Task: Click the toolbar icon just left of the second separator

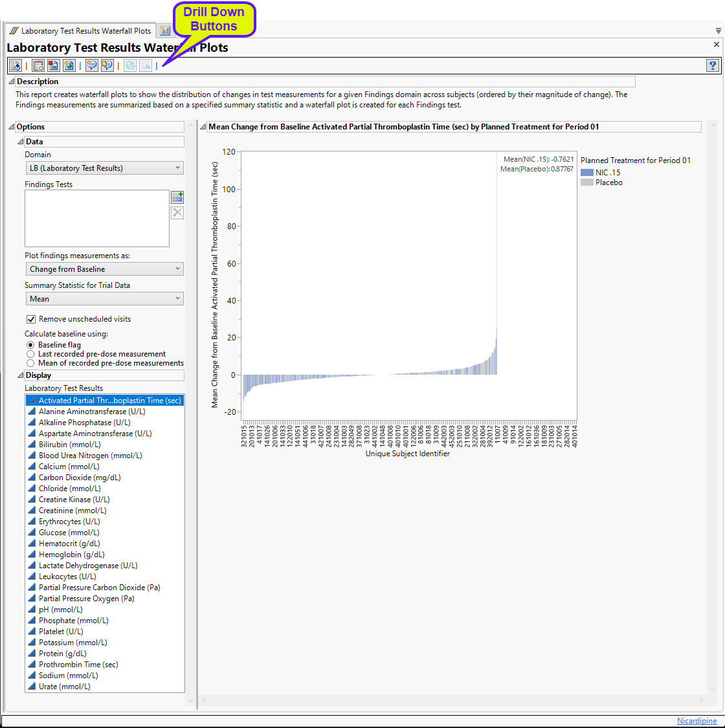Action: point(69,65)
